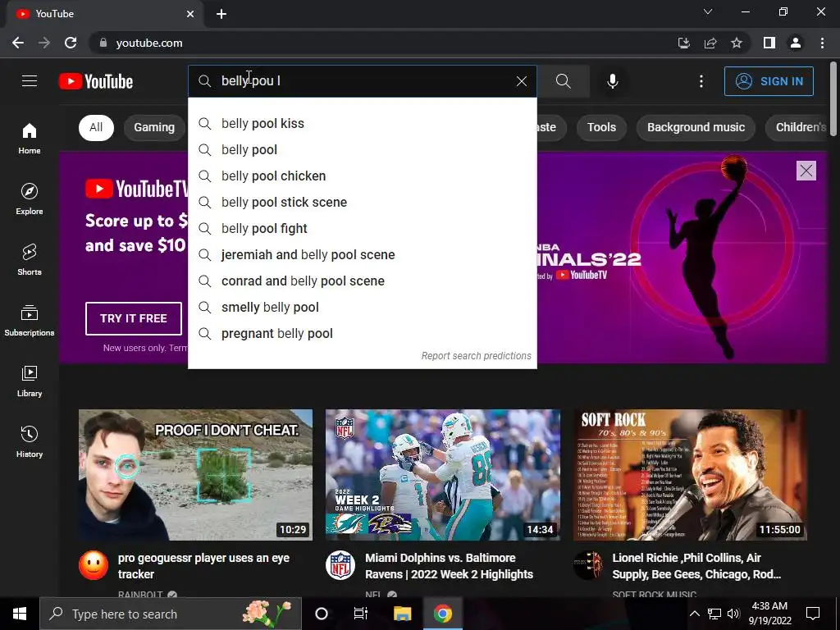
Task: Open the NFL channel avatar
Action: tap(340, 565)
